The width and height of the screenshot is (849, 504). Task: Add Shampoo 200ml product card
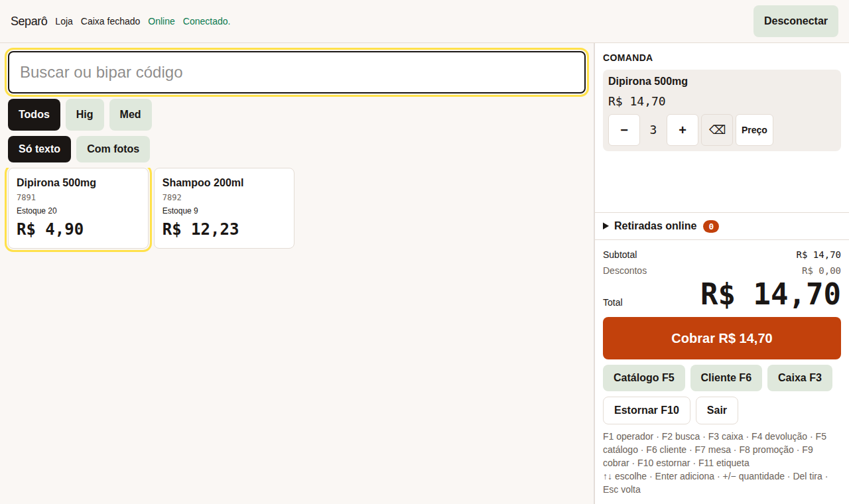click(x=224, y=208)
